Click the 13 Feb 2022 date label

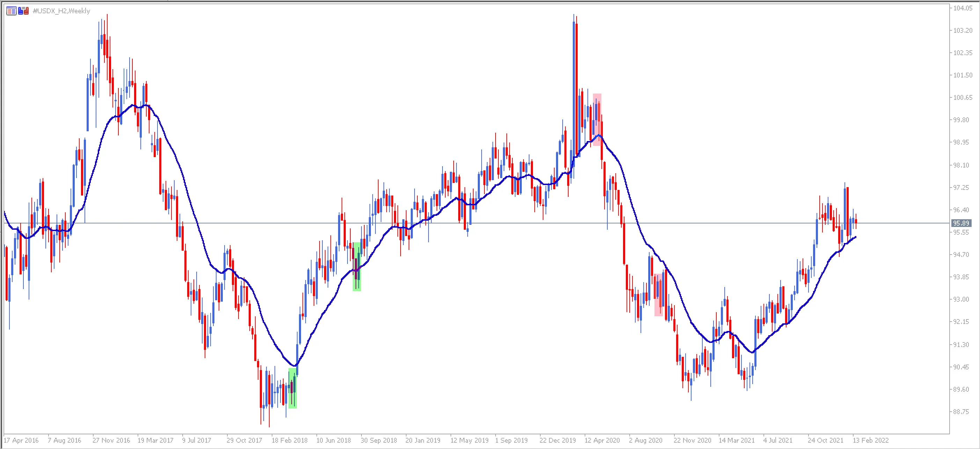[x=871, y=440]
